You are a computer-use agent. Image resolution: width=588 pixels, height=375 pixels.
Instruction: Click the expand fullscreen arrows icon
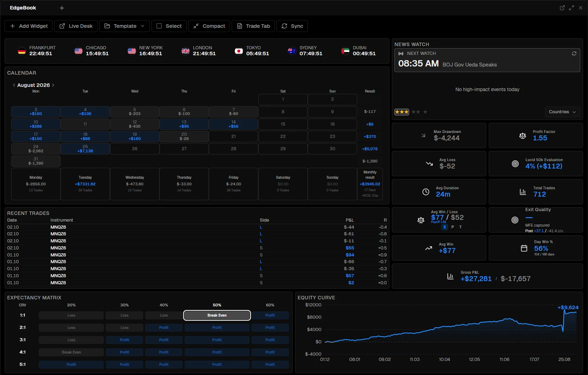point(571,8)
